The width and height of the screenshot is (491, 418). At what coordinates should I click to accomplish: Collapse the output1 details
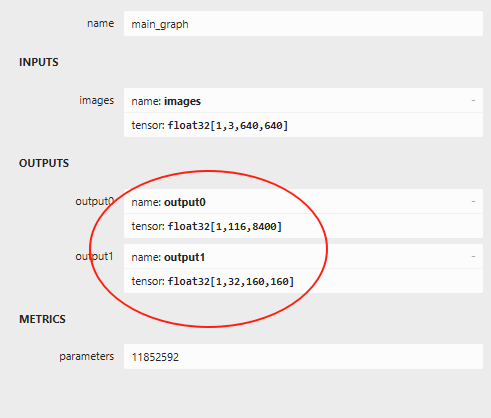click(473, 256)
